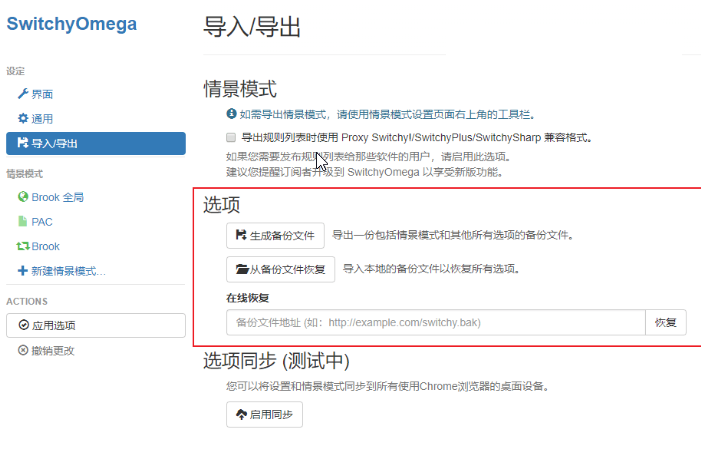Open the 通用 settings page
Screen dimensions: 701x453
click(x=35, y=119)
